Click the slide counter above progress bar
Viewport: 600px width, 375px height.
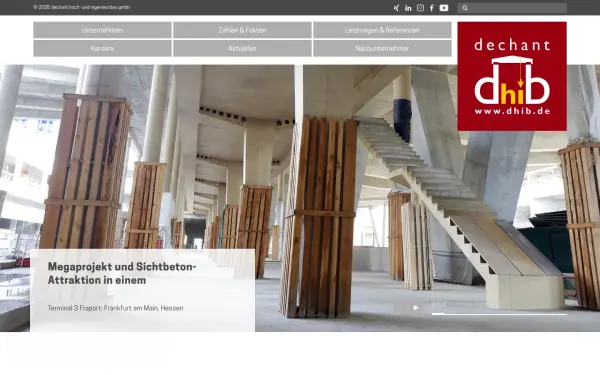coord(439,305)
